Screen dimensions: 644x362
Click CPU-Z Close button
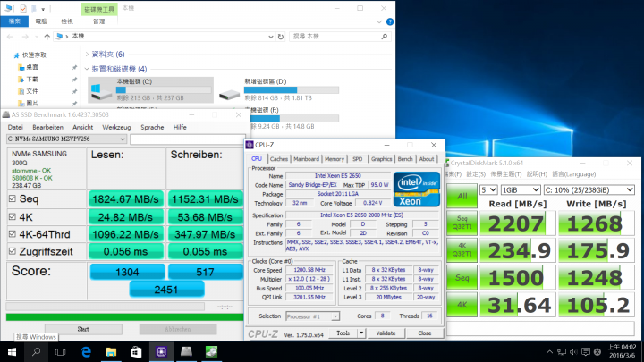click(424, 333)
